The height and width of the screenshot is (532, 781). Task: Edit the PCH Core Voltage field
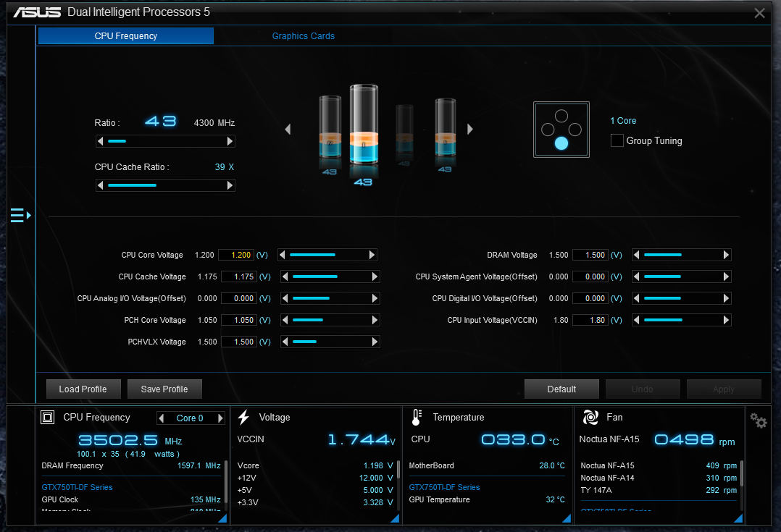(x=239, y=320)
